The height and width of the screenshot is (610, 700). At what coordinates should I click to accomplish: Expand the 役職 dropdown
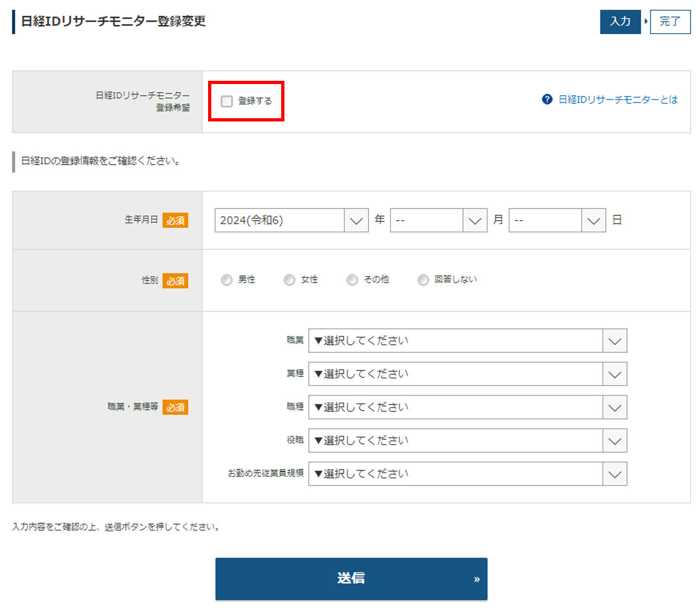point(468,441)
